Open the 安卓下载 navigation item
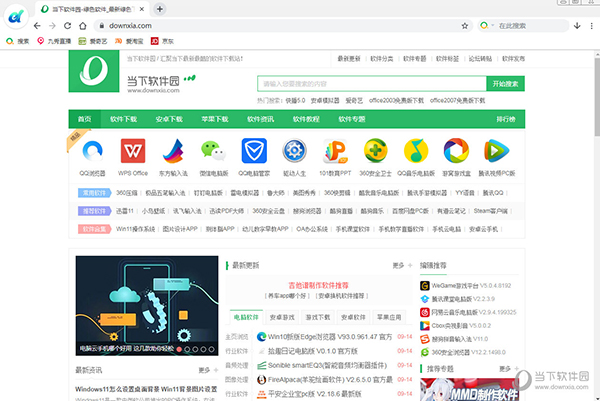This screenshot has height=401, width=600. click(169, 119)
